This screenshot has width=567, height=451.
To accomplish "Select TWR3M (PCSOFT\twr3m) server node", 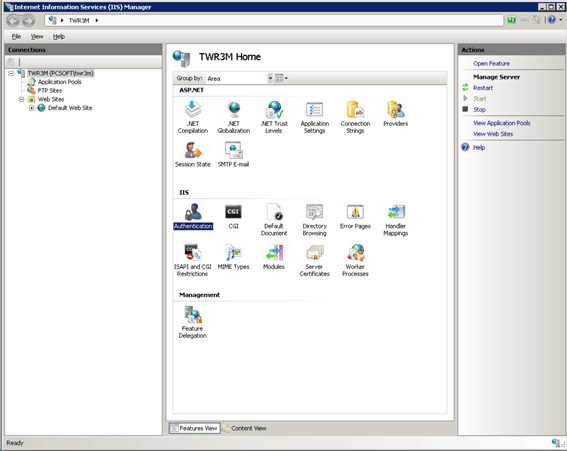I will coord(61,73).
